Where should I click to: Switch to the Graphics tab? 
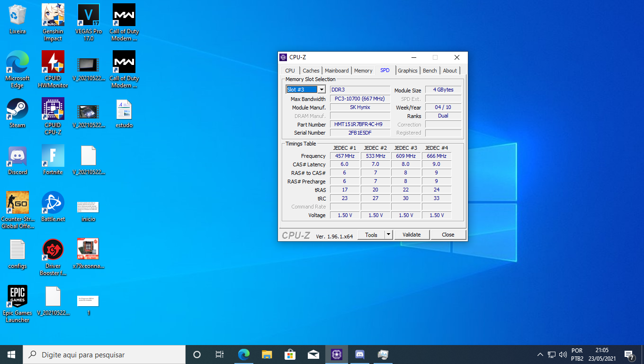(x=408, y=71)
